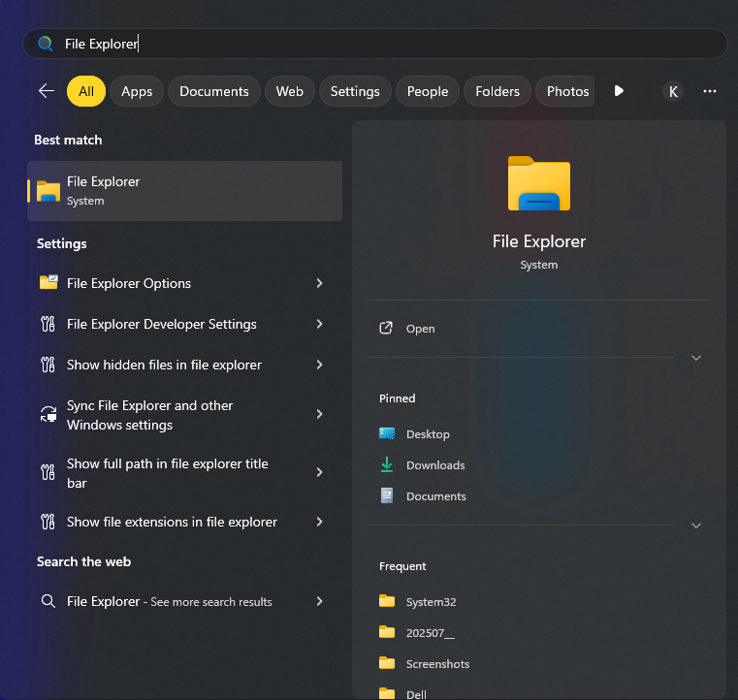Expand Show full path in title bar chevron
Image resolution: width=738 pixels, height=700 pixels.
pyautogui.click(x=320, y=472)
